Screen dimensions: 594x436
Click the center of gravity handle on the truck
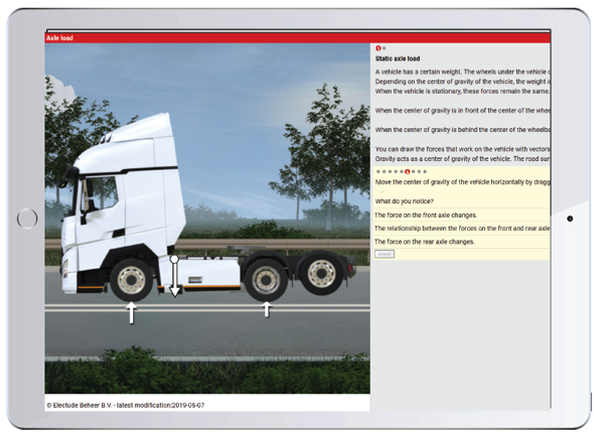point(174,259)
